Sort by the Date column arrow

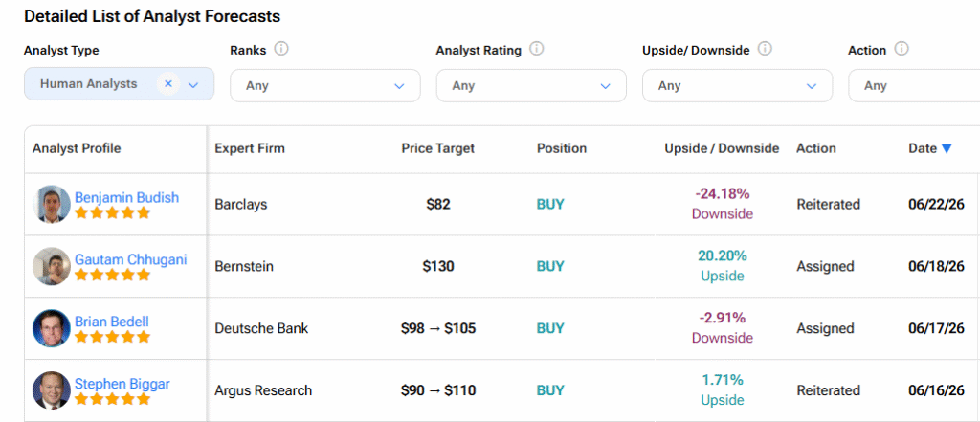tap(947, 148)
